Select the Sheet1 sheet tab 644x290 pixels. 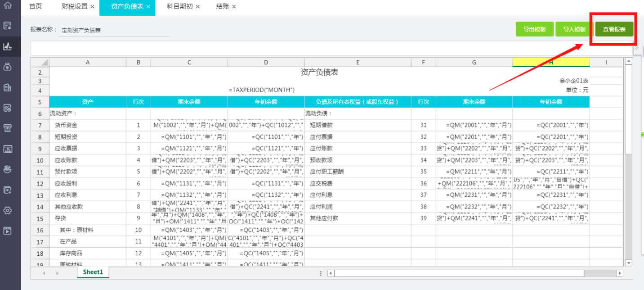click(93, 272)
